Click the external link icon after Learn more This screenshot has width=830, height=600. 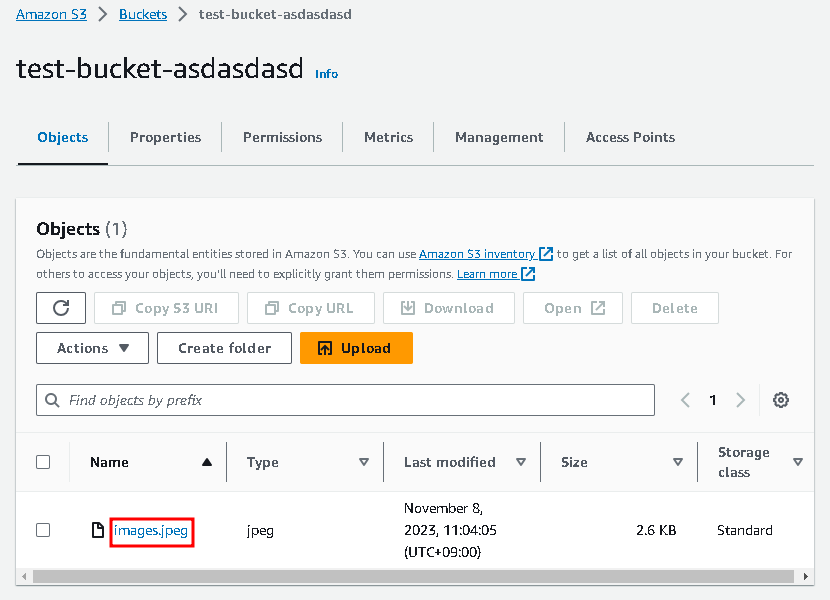(x=528, y=274)
